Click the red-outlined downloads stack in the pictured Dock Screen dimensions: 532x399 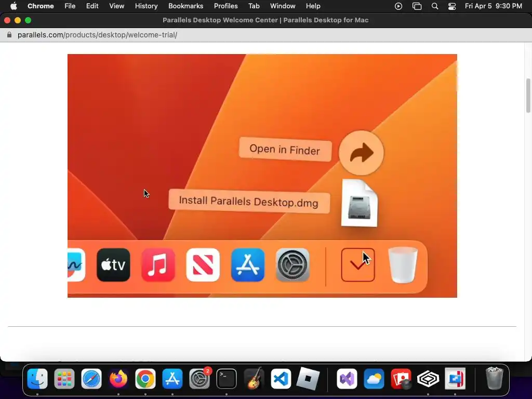click(x=358, y=265)
